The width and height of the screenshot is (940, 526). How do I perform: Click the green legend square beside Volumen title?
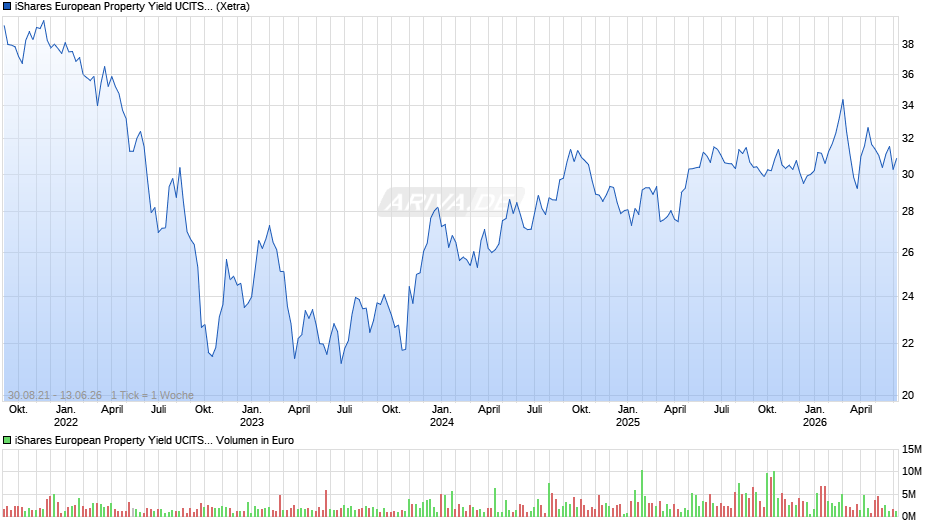[x=7, y=440]
